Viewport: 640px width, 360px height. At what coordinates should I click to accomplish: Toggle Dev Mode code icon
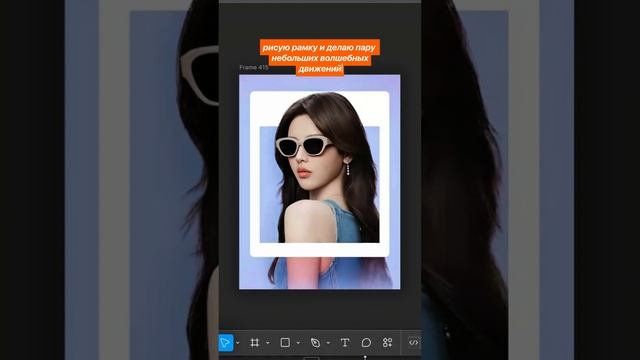[413, 342]
